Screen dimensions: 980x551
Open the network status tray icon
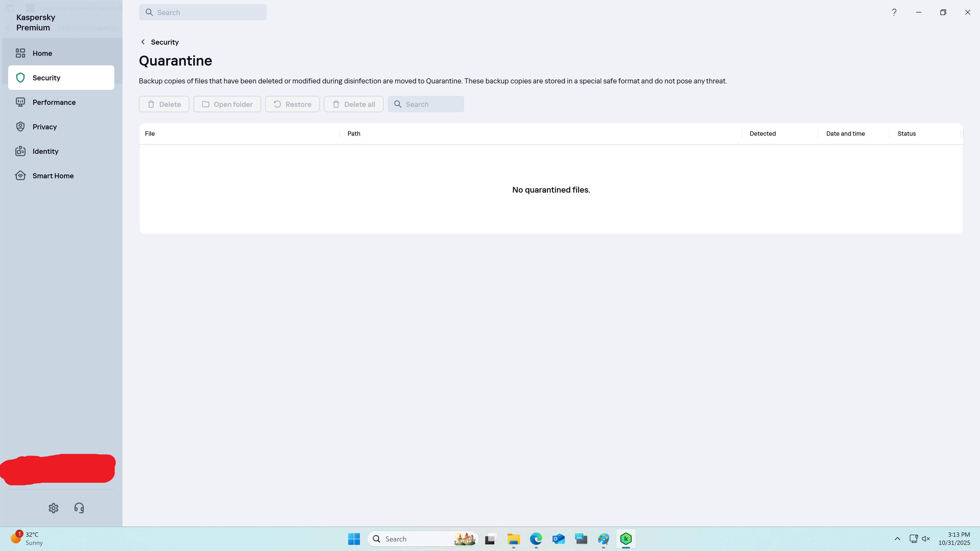(914, 539)
